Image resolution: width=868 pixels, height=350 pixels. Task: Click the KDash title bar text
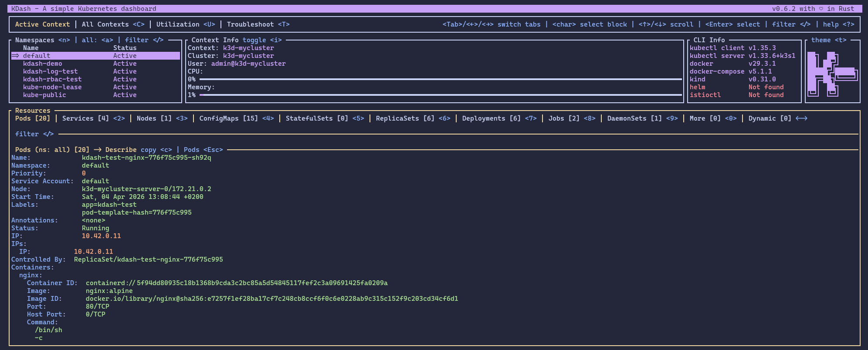(84, 9)
